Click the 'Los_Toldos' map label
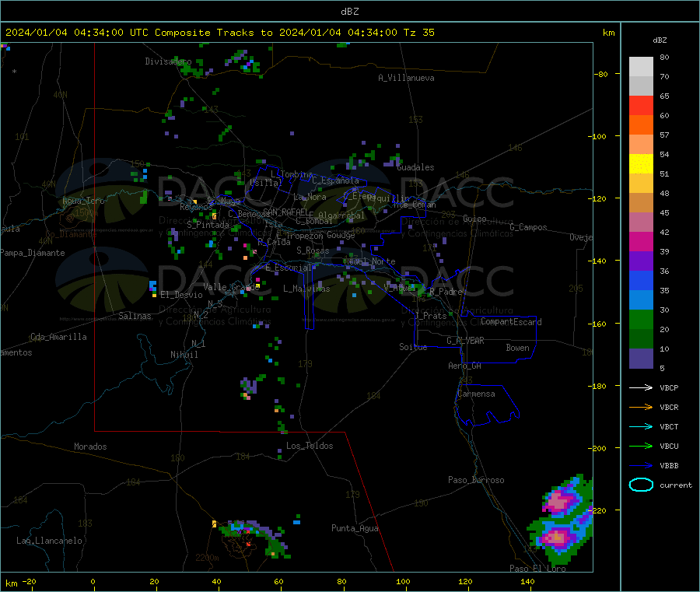Viewport: 700px width, 592px height. pyautogui.click(x=310, y=446)
